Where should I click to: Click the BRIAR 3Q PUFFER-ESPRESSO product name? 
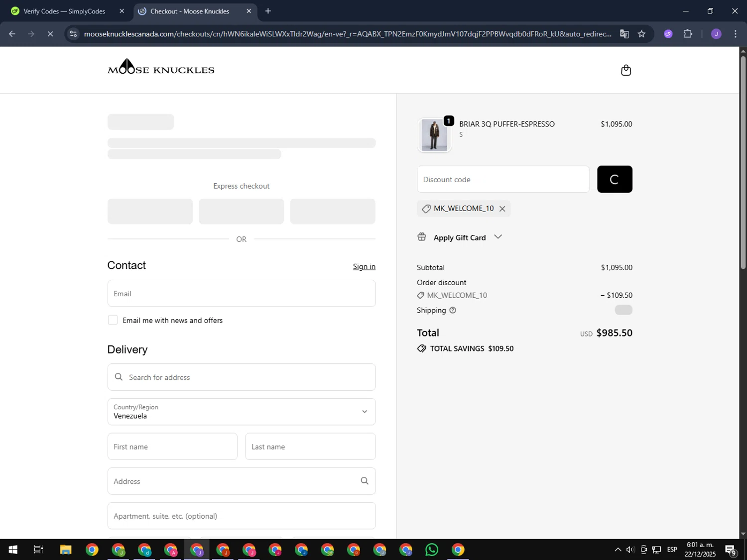point(507,124)
